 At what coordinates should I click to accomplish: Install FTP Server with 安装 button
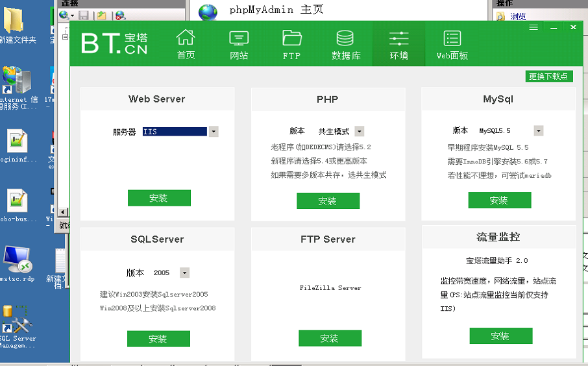[330, 338]
